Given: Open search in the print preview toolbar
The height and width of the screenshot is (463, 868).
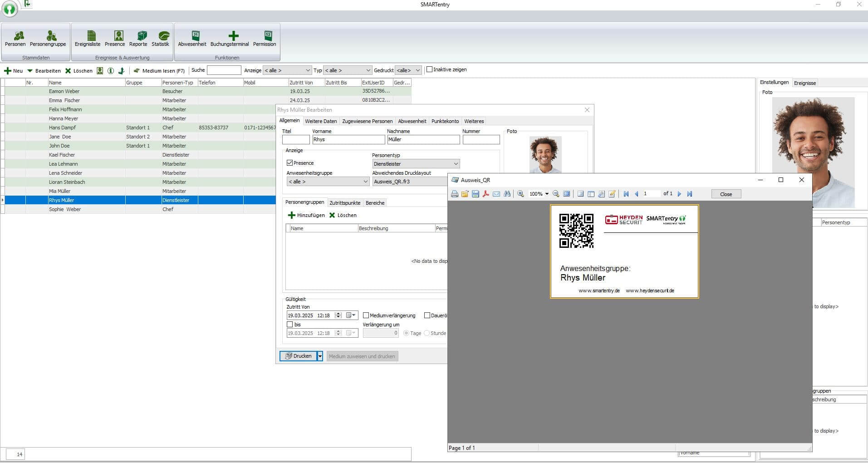Looking at the screenshot, I should click(x=507, y=194).
